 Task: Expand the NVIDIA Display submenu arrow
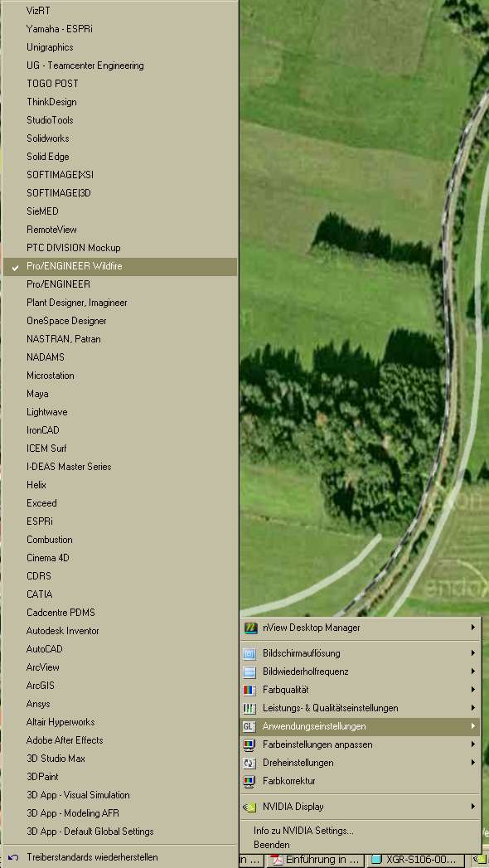[473, 807]
